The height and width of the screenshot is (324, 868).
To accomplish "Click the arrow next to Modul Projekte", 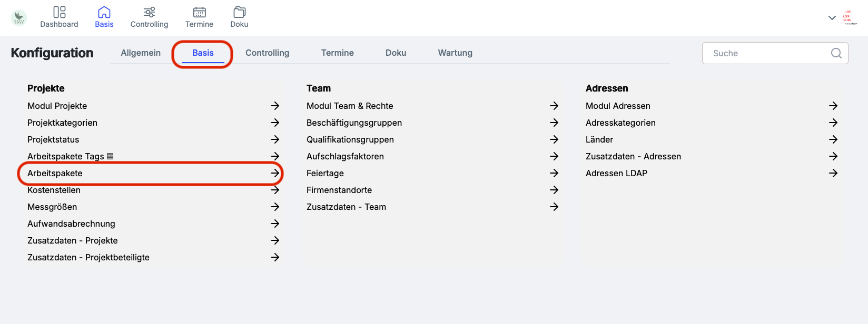I will click(275, 106).
